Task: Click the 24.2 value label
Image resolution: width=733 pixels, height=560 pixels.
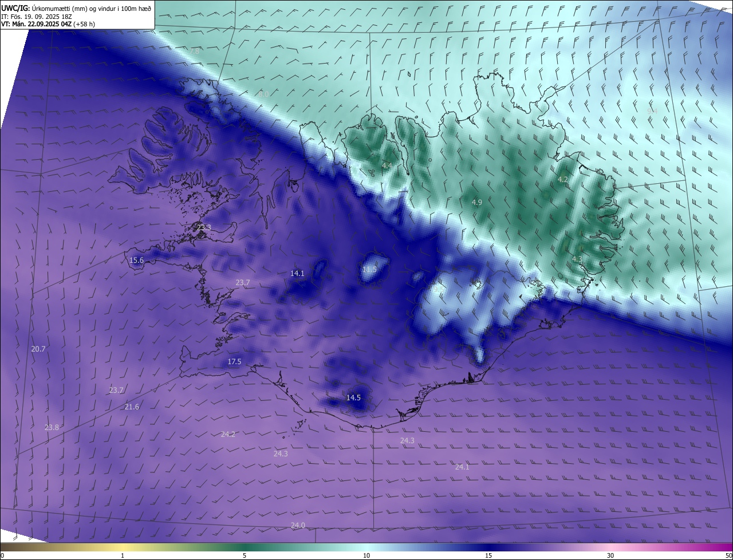Action: click(228, 434)
